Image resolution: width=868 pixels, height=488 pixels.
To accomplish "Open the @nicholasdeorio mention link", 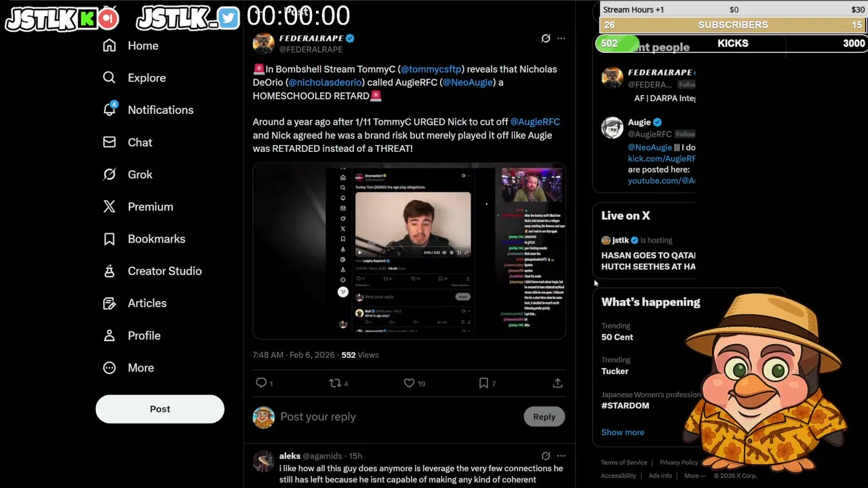I will tap(325, 82).
